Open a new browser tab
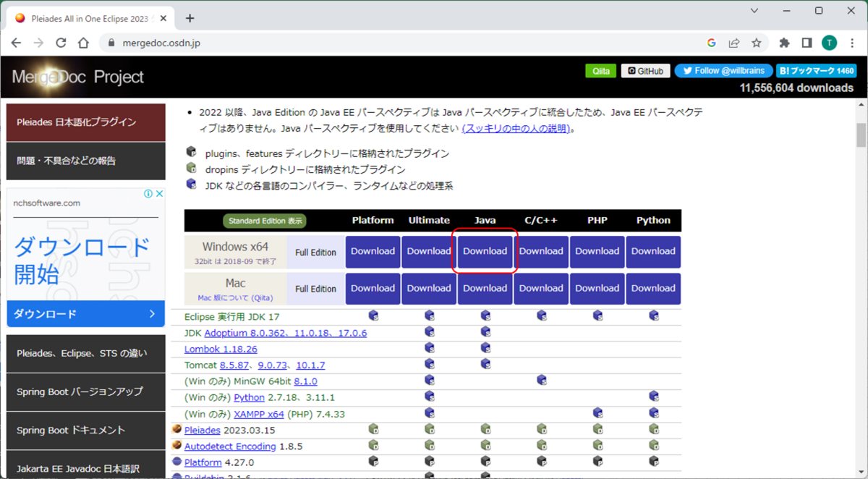The height and width of the screenshot is (479, 868). tap(190, 18)
